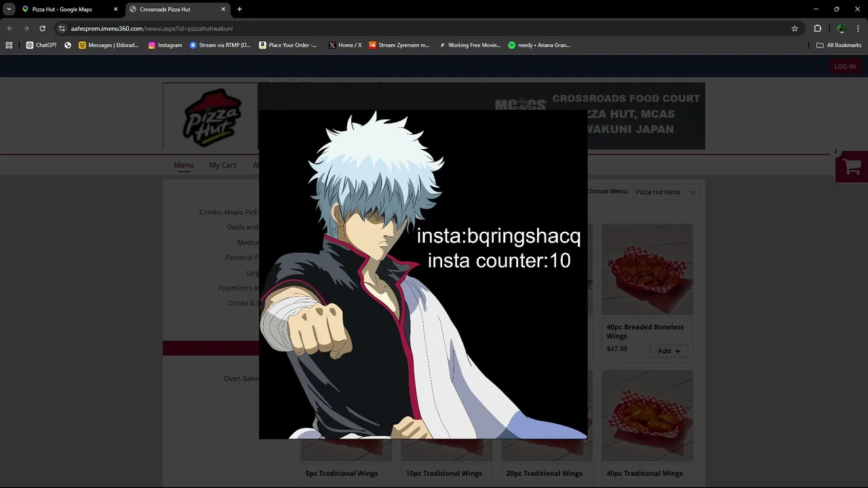Screen dimensions: 868x488
Task: Select the Menu navigation tab
Action: pos(184,165)
